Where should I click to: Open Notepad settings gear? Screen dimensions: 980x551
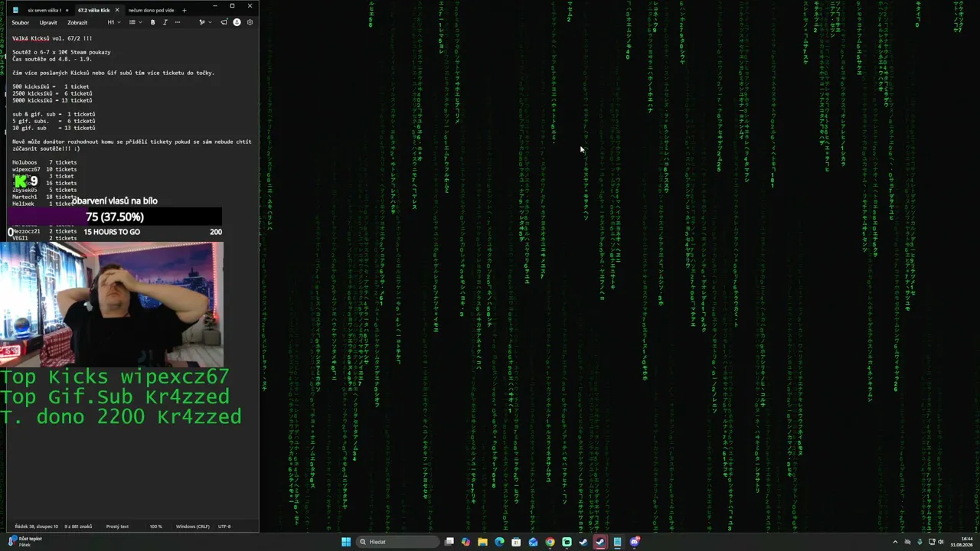point(250,22)
